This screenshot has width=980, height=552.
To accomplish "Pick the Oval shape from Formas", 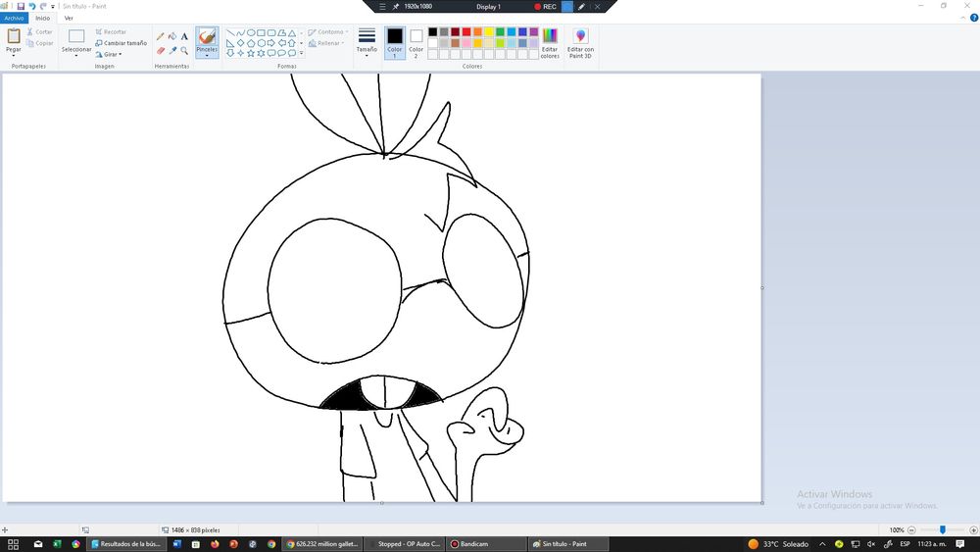I will click(x=251, y=32).
